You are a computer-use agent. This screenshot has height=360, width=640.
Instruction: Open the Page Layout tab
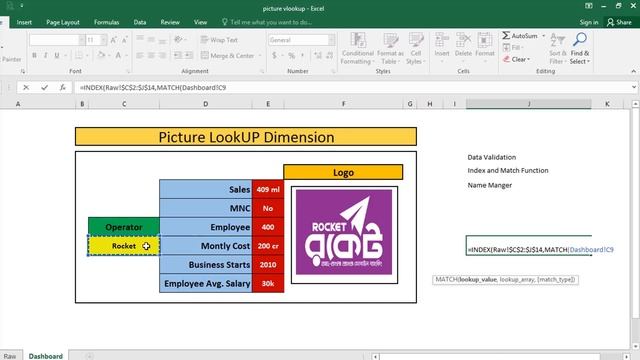pos(62,22)
